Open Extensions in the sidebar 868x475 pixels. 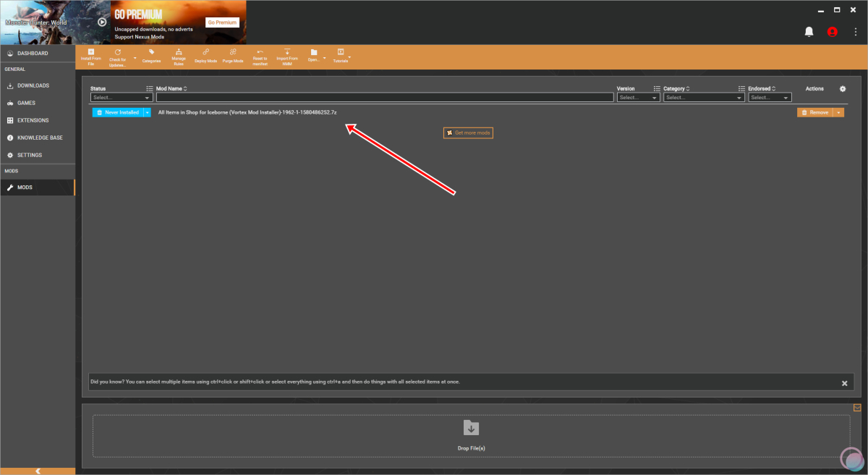(x=38, y=120)
